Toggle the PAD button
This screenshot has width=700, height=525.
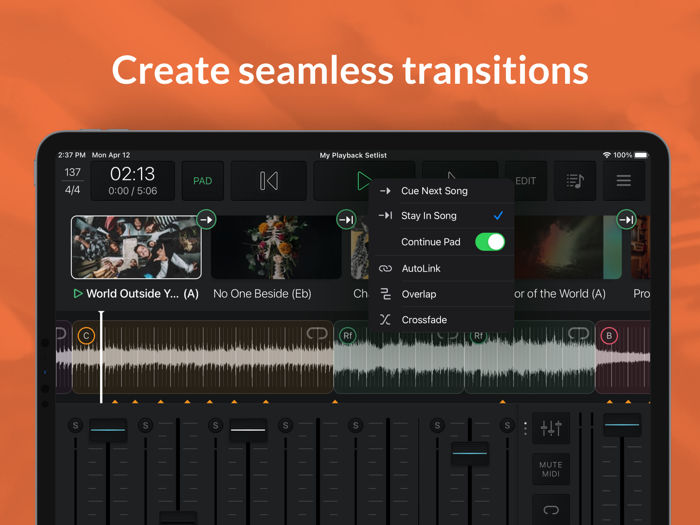click(x=202, y=181)
